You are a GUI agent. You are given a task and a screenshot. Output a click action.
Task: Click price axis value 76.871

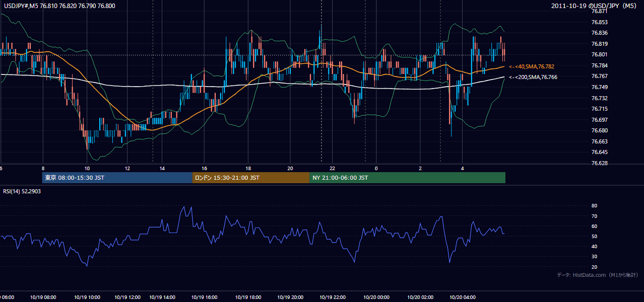[x=600, y=11]
